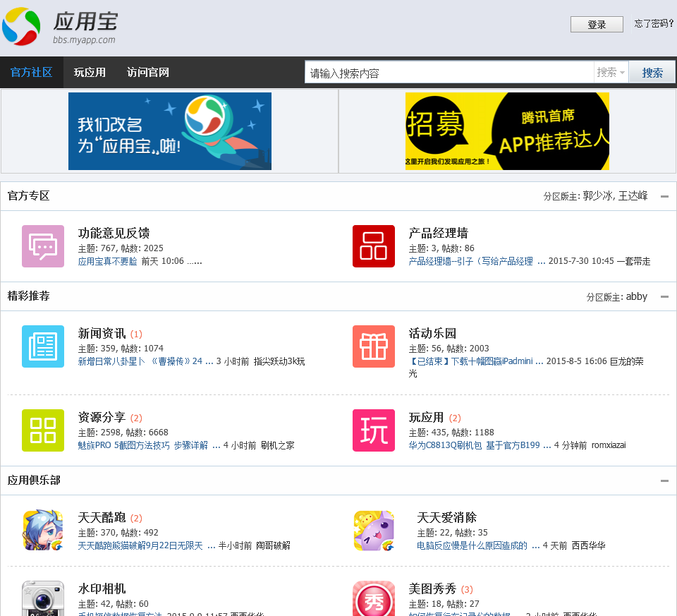Click the 登录 button
This screenshot has height=616, width=677.
pos(597,25)
